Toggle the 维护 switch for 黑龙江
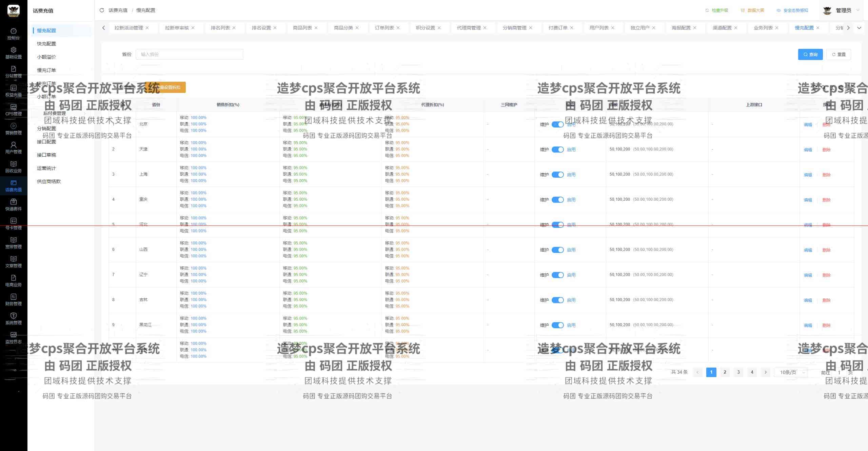Screen dimensions: 868x451 [x=557, y=325]
